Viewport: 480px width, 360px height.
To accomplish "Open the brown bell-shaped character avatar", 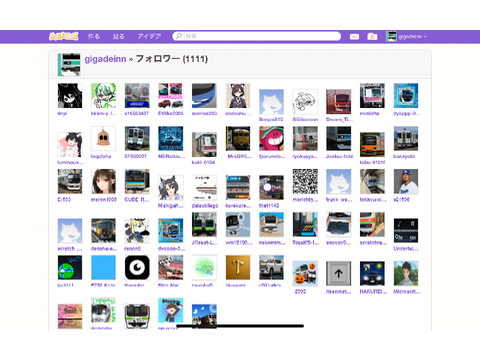I will 104,139.
